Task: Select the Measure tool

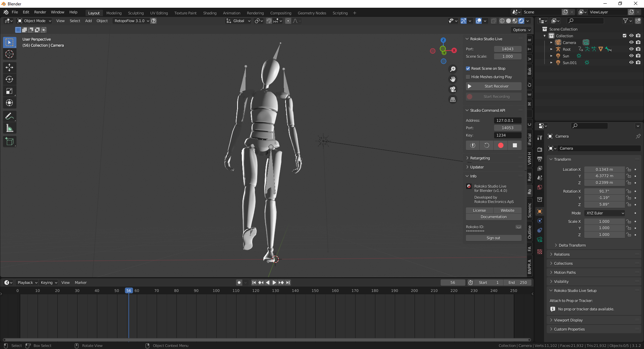Action: tap(9, 128)
